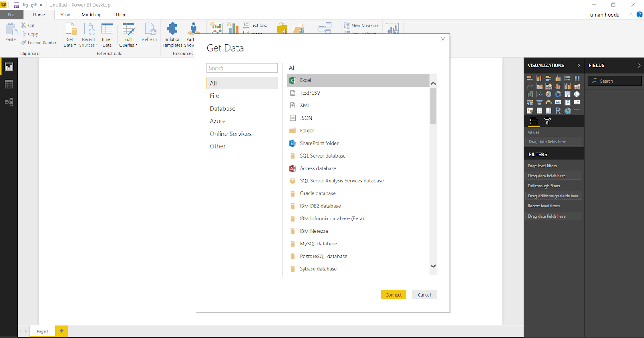The width and height of the screenshot is (644, 338).
Task: Open the Quick Access Toolbar customize dropdown
Action: tap(41, 6)
